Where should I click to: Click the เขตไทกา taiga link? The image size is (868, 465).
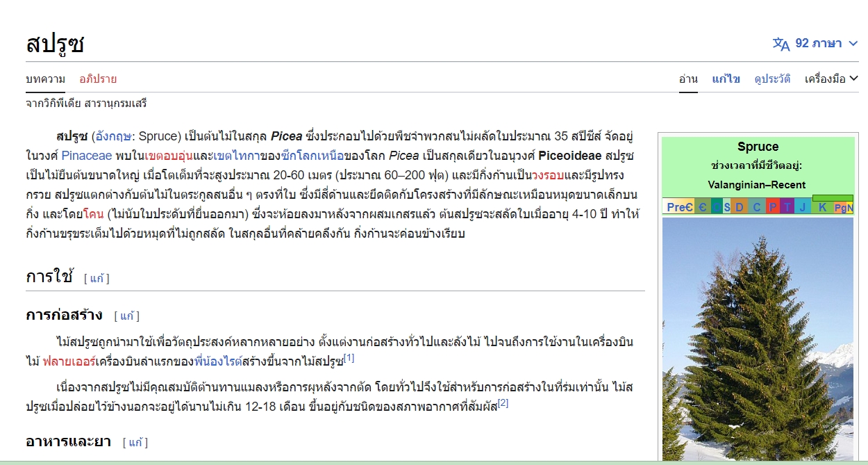[x=236, y=156]
